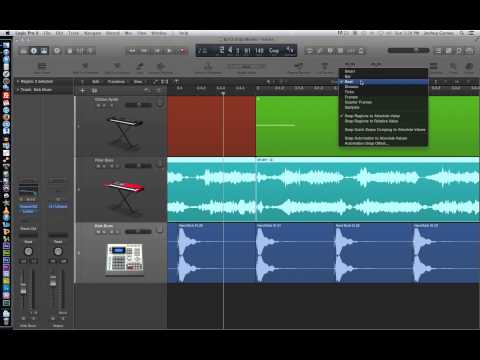Open the Loop Browser button at top right
This screenshot has width=480, height=360.
point(459,51)
